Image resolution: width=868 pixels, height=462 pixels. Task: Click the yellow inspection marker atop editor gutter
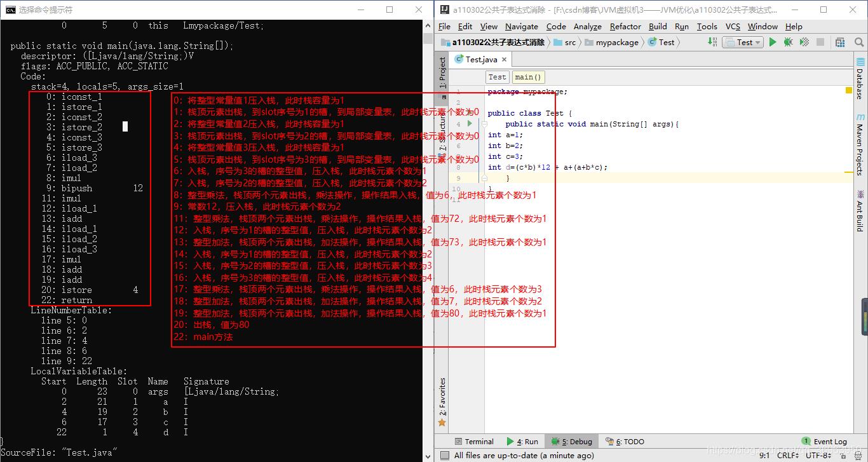pos(848,91)
